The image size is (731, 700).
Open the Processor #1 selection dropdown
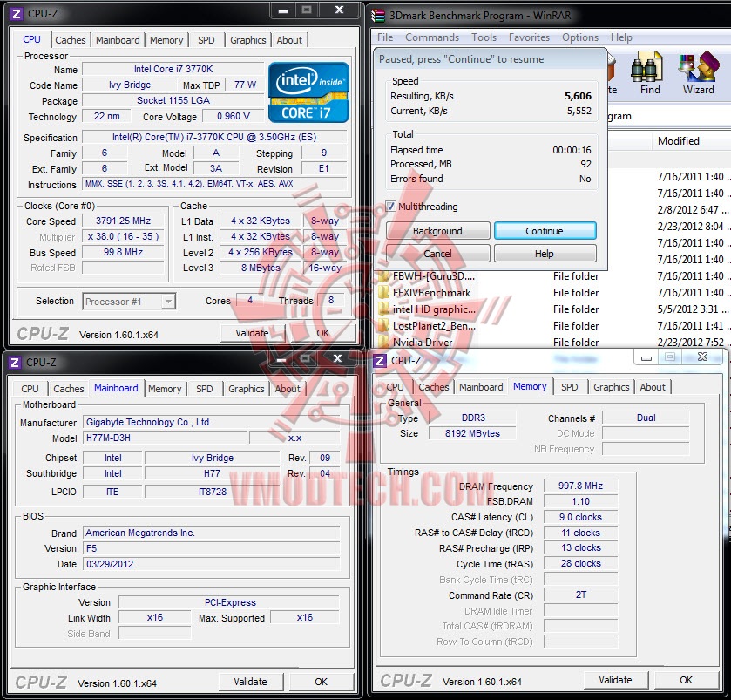pos(168,302)
